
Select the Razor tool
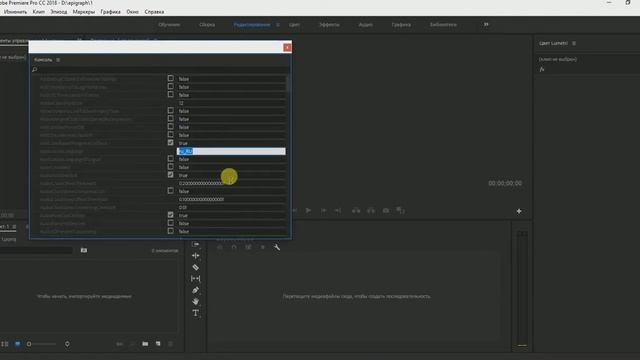(196, 267)
